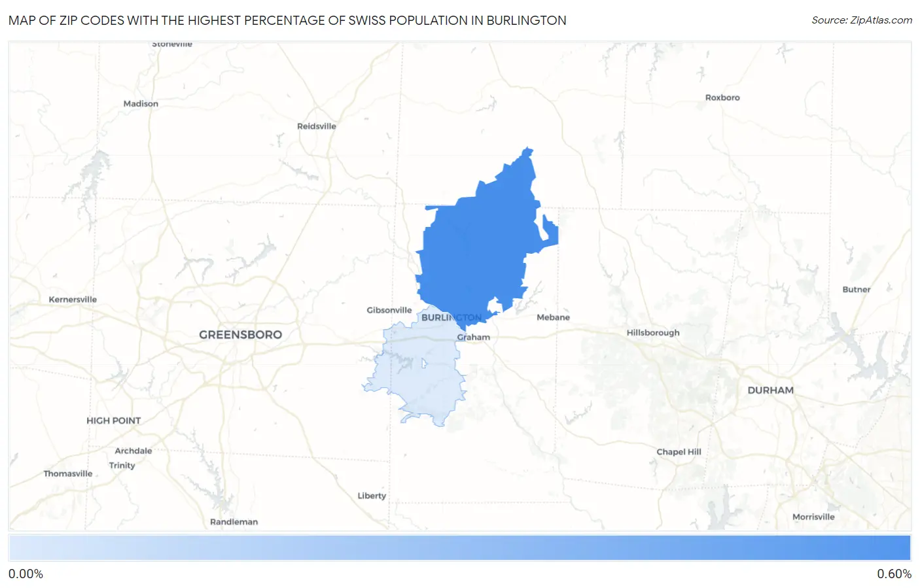
Task: Click the HIGH POINT city label
Action: tap(113, 421)
